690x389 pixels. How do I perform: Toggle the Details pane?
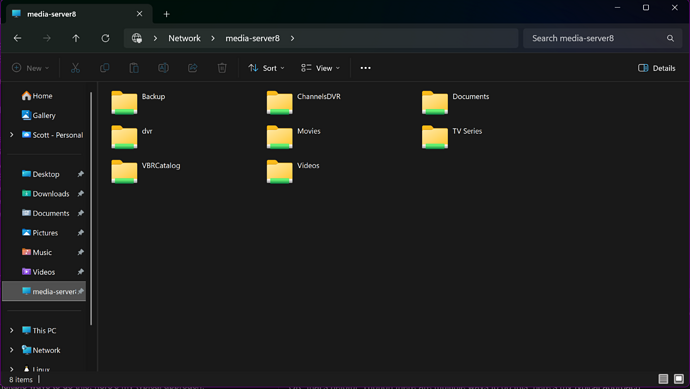click(657, 68)
